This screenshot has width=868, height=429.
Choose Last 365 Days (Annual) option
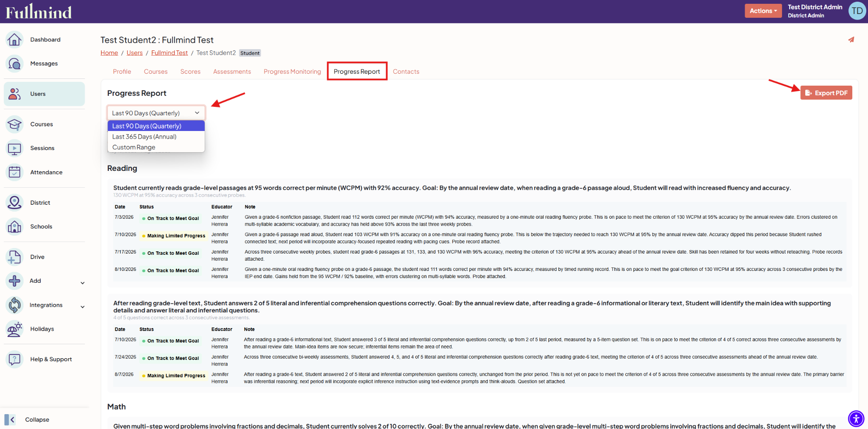156,136
